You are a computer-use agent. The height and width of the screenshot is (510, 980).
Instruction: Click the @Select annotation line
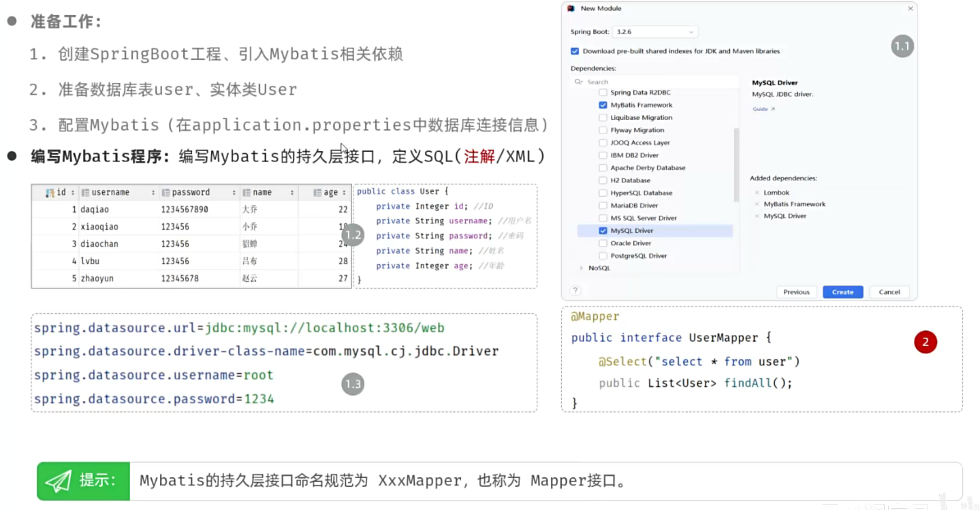[x=699, y=362]
